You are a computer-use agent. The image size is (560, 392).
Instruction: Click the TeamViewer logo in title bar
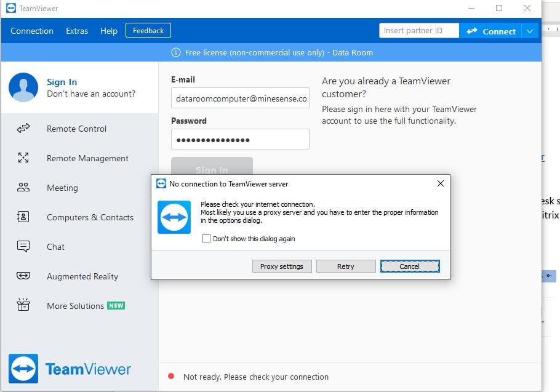pyautogui.click(x=11, y=8)
